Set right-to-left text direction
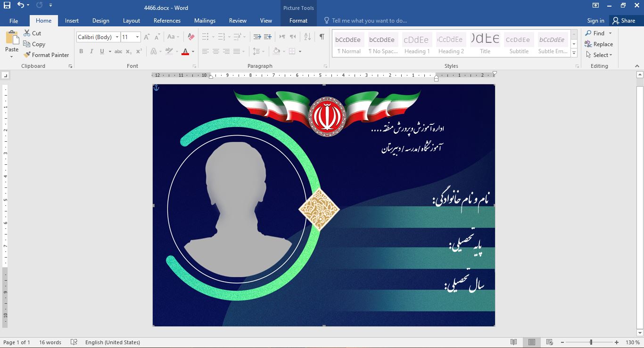 tap(293, 37)
